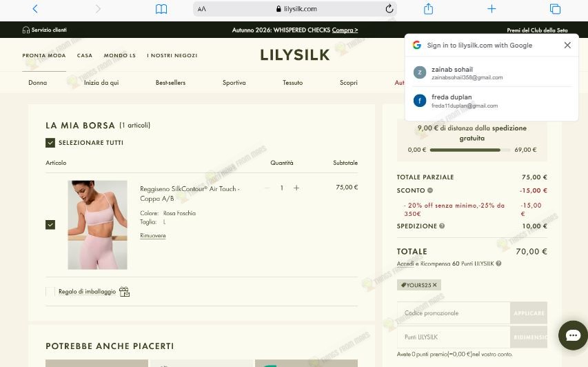Open the Safari bookmarks book icon
The height and width of the screenshot is (367, 588).
(x=161, y=9)
